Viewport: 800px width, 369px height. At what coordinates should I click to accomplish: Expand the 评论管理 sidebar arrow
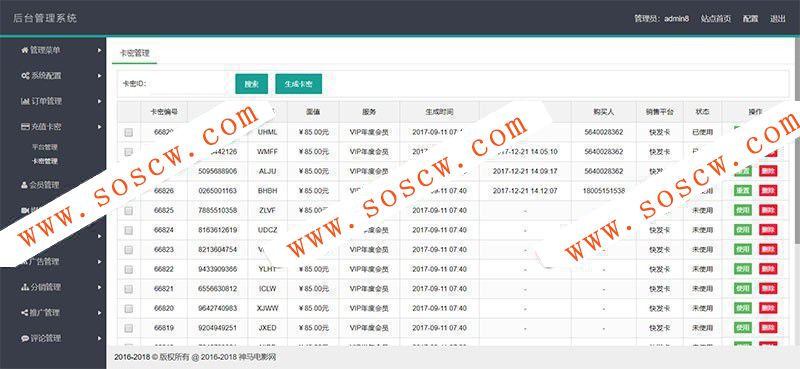pos(99,338)
